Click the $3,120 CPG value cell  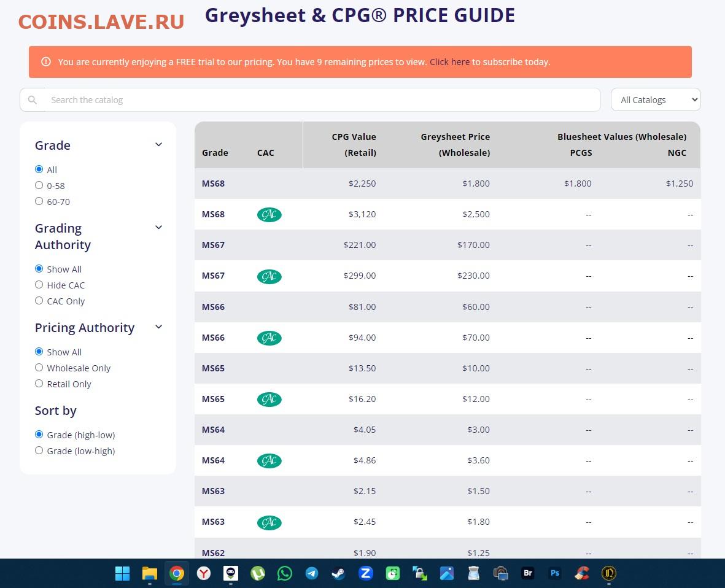click(362, 214)
